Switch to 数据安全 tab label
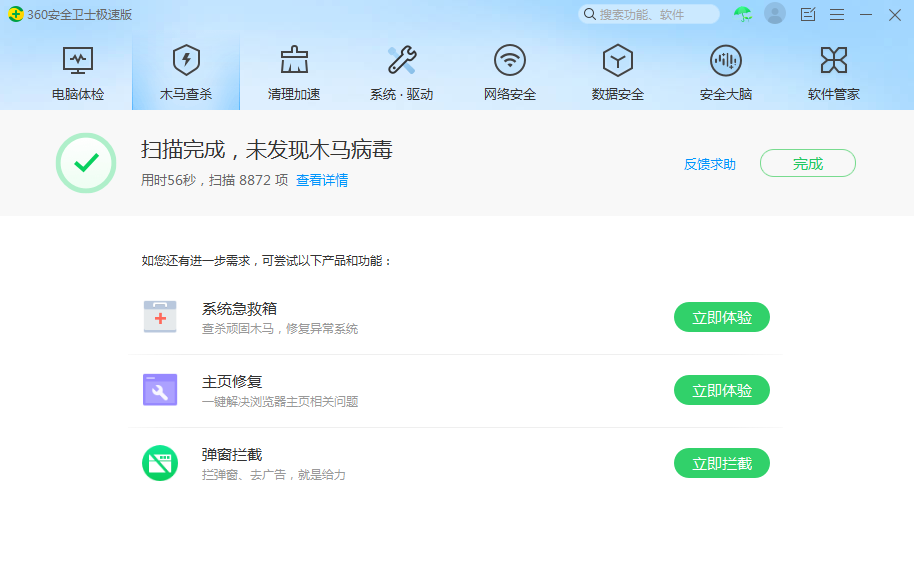 [x=617, y=94]
